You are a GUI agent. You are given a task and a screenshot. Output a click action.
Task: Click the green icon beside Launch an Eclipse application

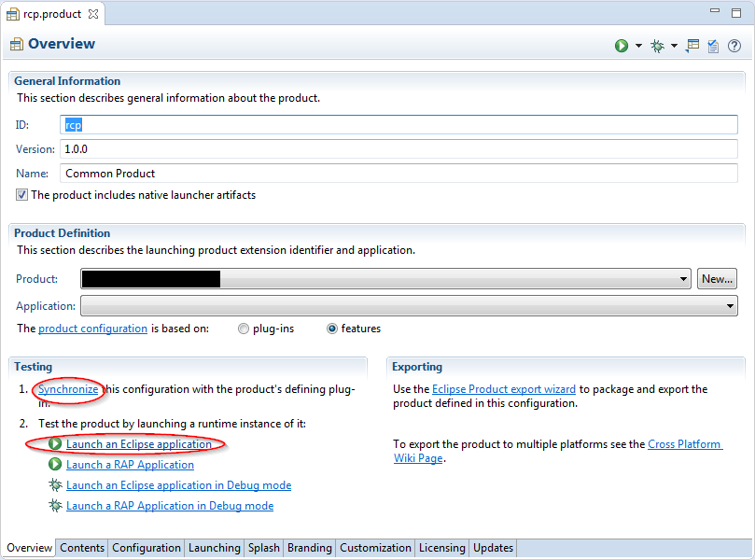[x=55, y=443]
